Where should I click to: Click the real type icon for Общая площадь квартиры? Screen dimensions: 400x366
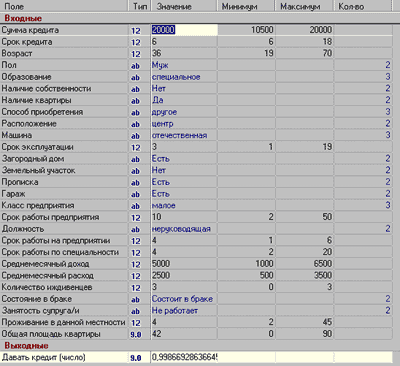[x=136, y=334]
